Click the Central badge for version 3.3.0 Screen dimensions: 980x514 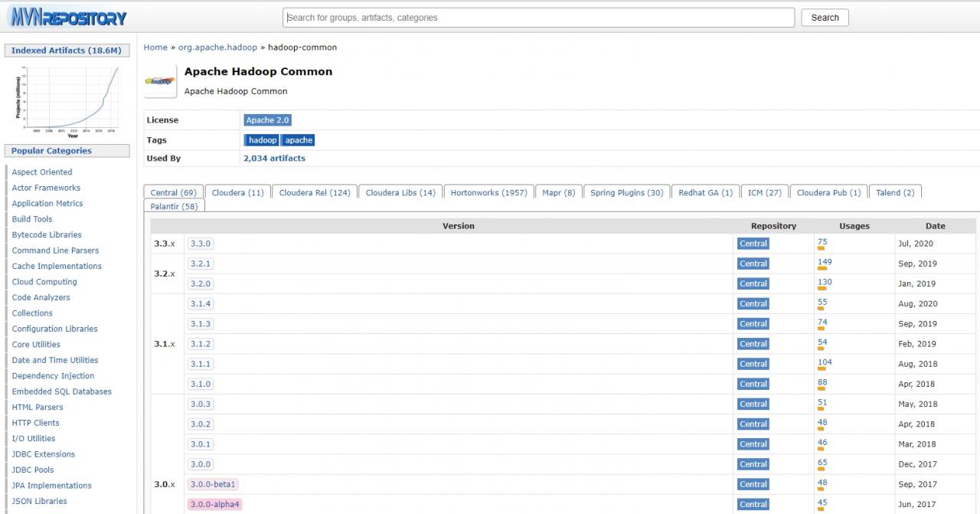click(753, 244)
